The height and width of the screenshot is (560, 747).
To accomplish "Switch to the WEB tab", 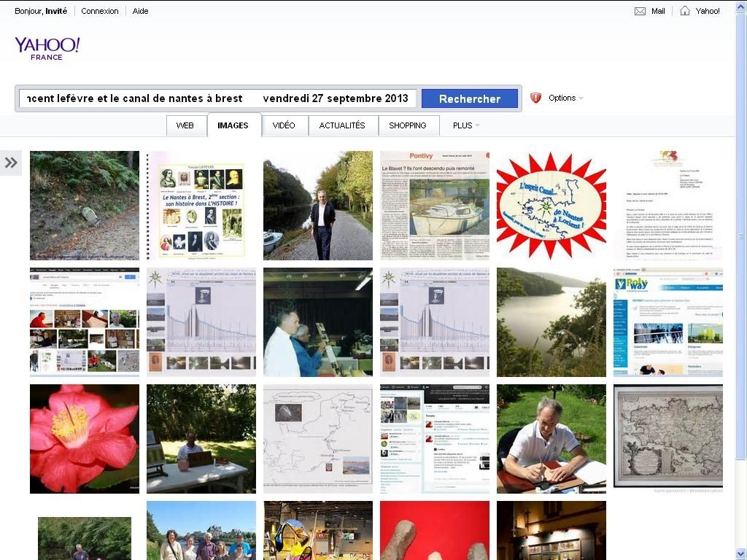I will [x=185, y=125].
